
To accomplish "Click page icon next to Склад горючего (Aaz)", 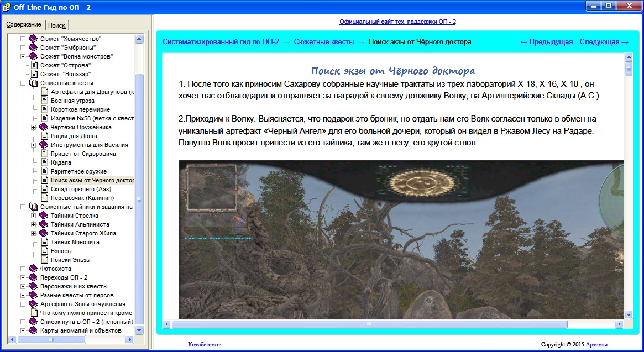I will pyautogui.click(x=45, y=189).
